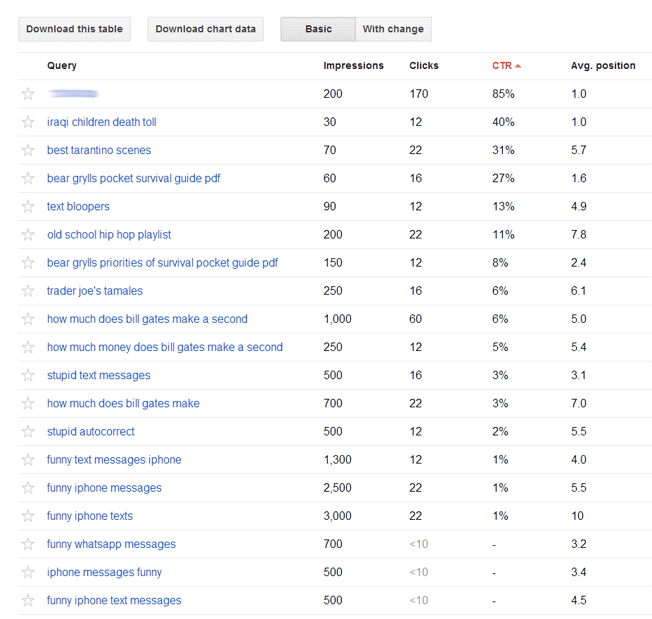This screenshot has height=619, width=652.
Task: Star the 'funny whatsapp messages' query
Action: click(28, 545)
